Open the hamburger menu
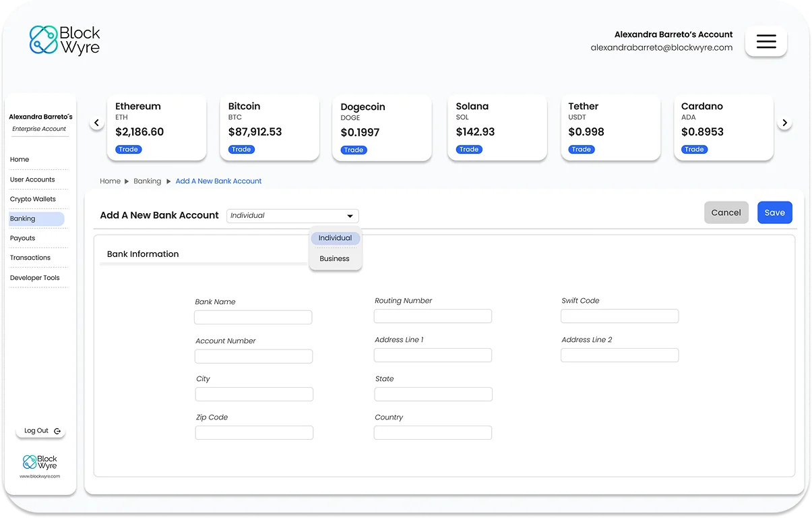The image size is (812, 518). tap(766, 41)
